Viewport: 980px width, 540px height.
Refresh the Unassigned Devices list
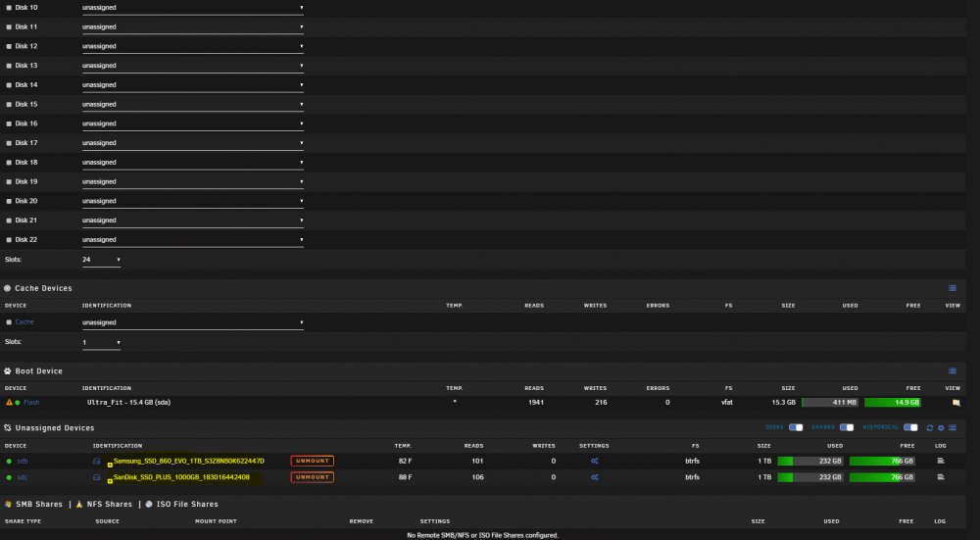[x=929, y=428]
